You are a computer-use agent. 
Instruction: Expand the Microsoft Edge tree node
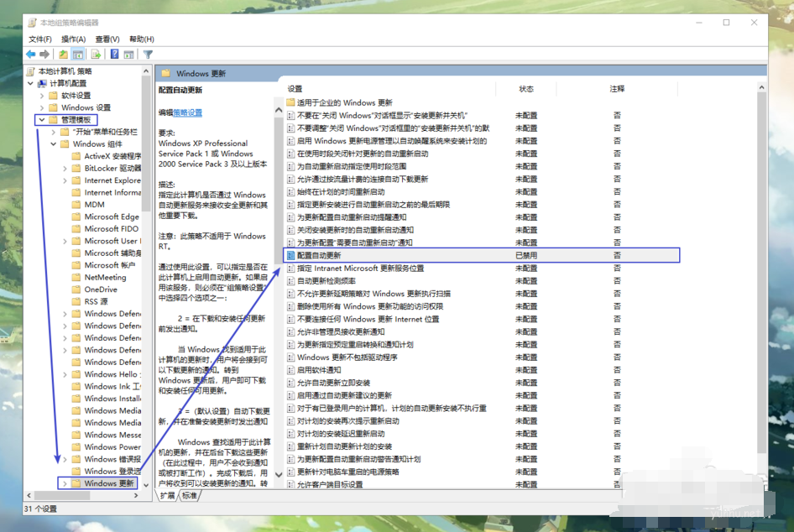(x=64, y=216)
